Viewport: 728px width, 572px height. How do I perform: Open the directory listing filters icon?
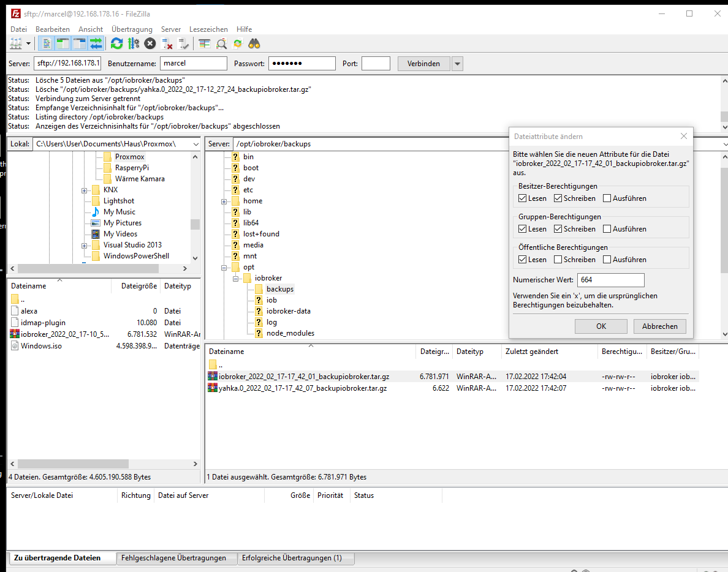[x=204, y=44]
